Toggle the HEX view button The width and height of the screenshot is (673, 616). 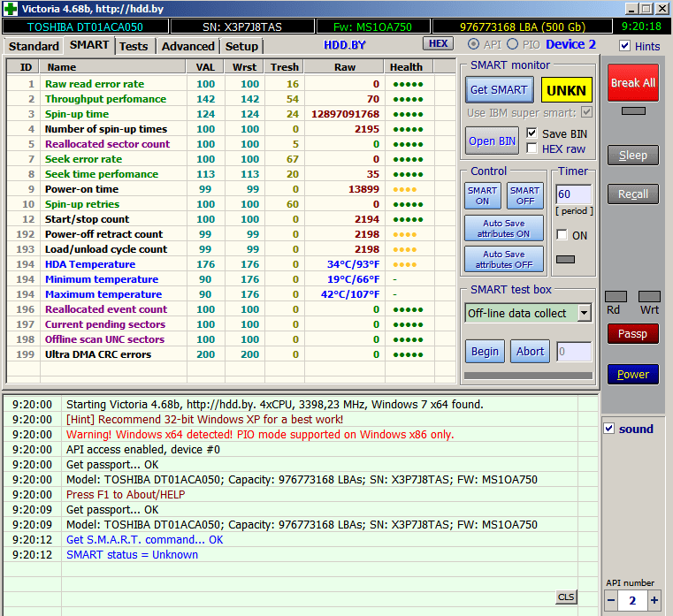point(439,43)
